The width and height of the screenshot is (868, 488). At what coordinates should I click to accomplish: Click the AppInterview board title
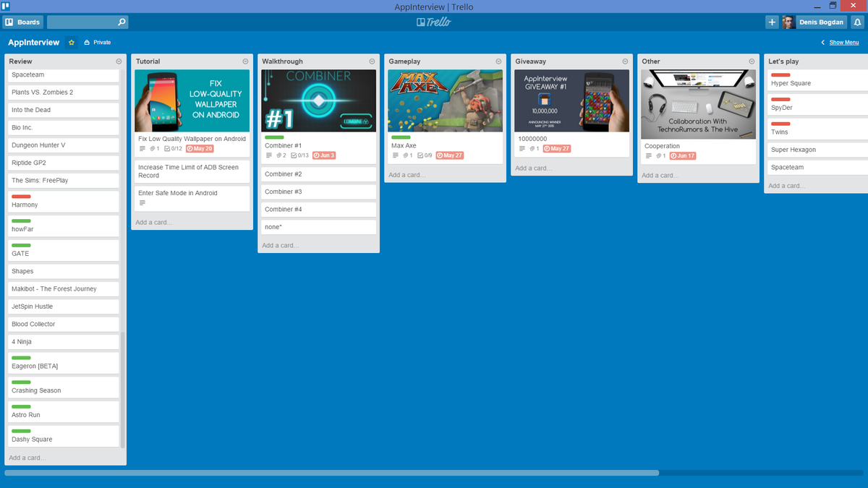coord(33,43)
